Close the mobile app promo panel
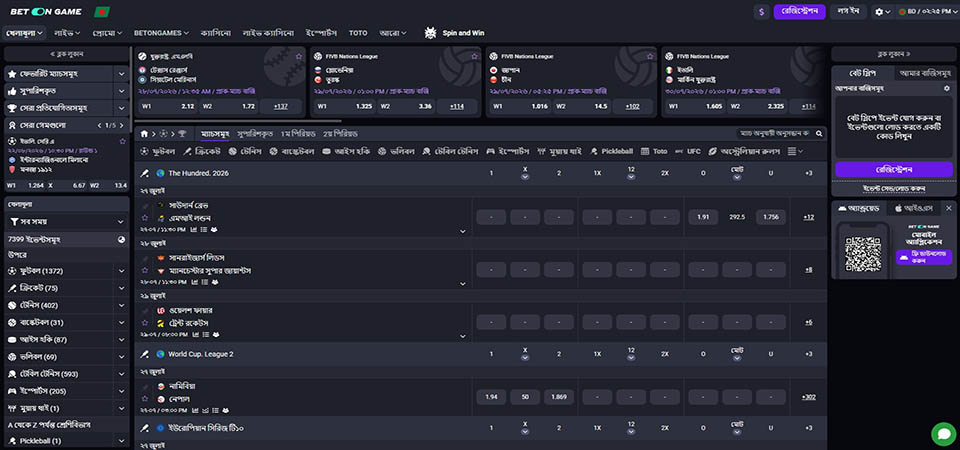This screenshot has height=450, width=960. pyautogui.click(x=949, y=208)
